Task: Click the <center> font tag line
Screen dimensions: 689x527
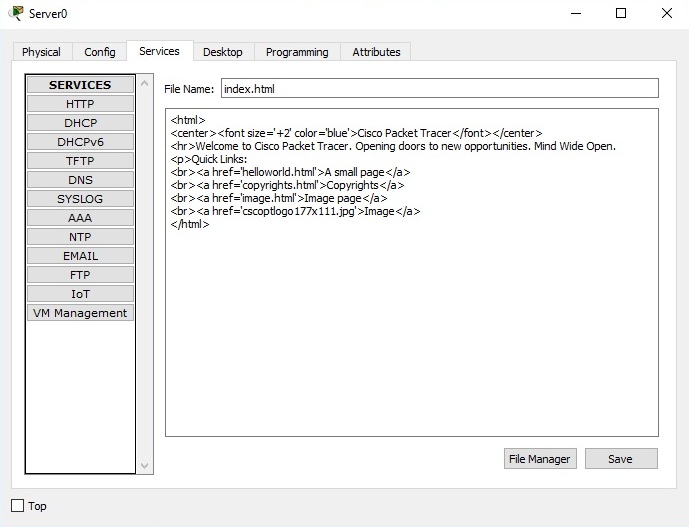Action: tap(356, 133)
